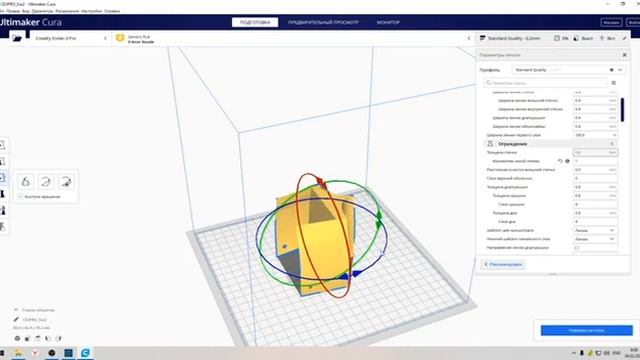Open file using the folder icon

click(17, 38)
